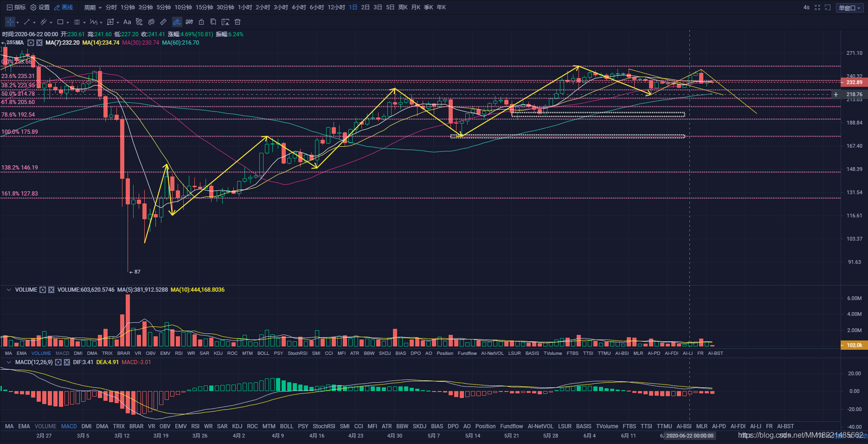Select KDJ in volume panel indicator row
The image size is (868, 444).
pos(218,353)
